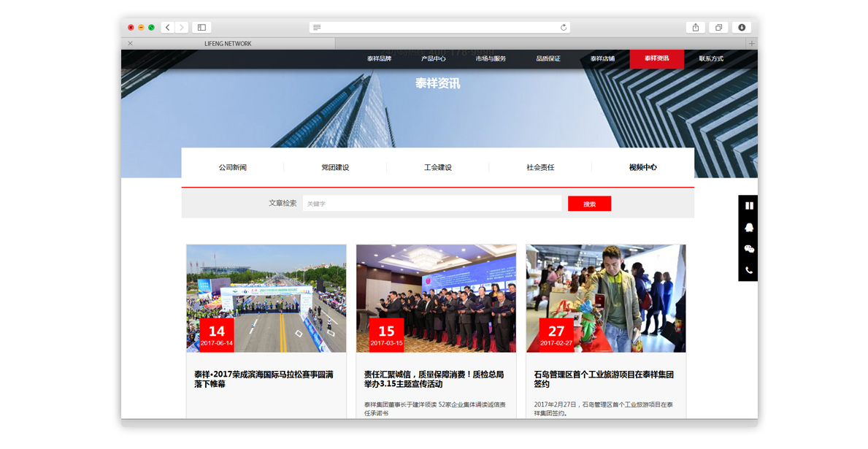
Task: Maximize the window with the green button
Action: (151, 27)
